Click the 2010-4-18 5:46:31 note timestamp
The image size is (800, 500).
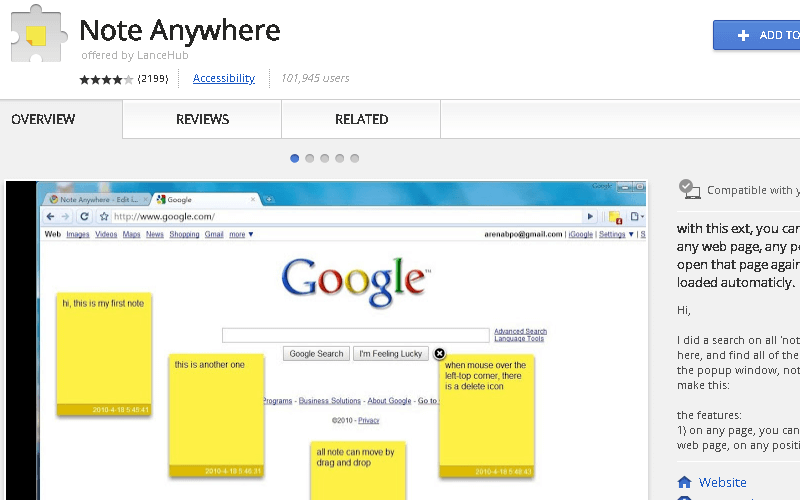tap(233, 471)
